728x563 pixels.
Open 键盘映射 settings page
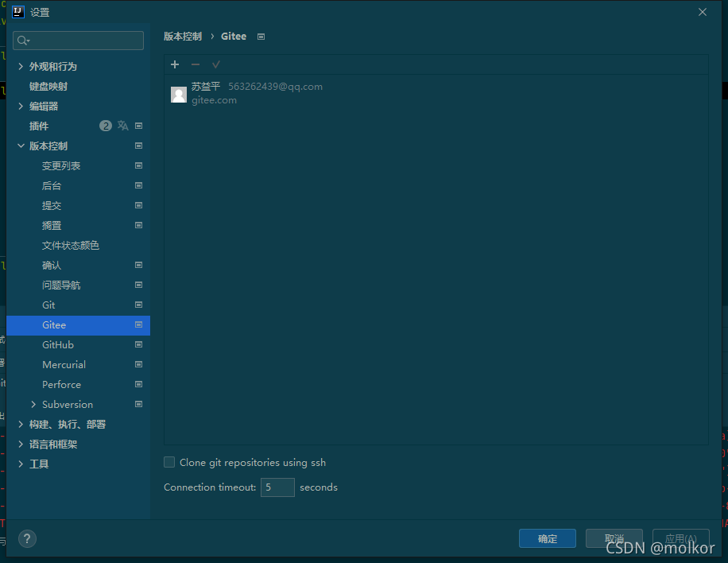pyautogui.click(x=48, y=87)
